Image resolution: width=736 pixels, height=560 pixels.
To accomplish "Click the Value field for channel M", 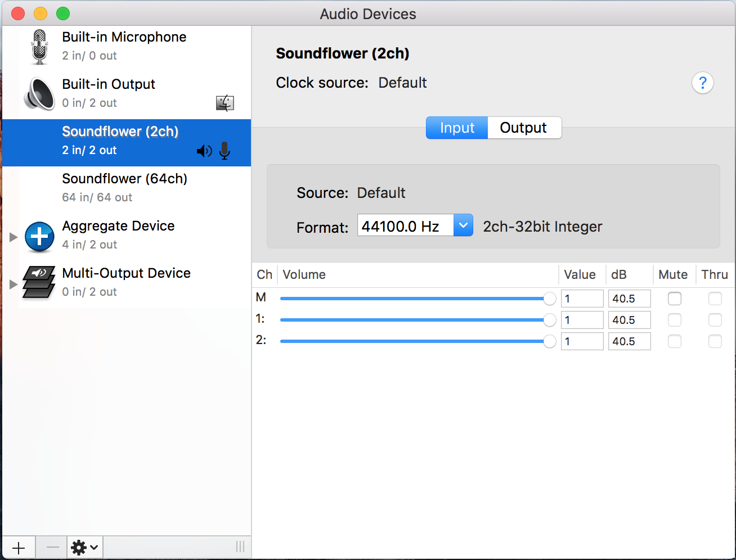I will pyautogui.click(x=582, y=299).
